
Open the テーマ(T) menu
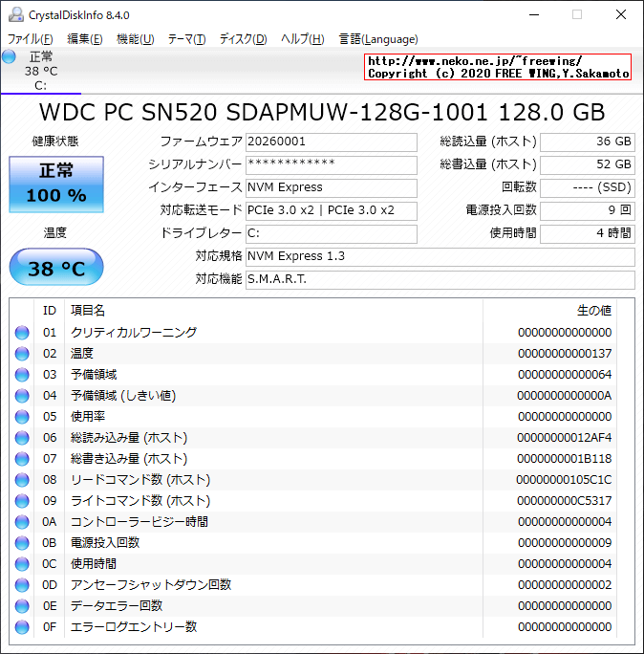186,39
